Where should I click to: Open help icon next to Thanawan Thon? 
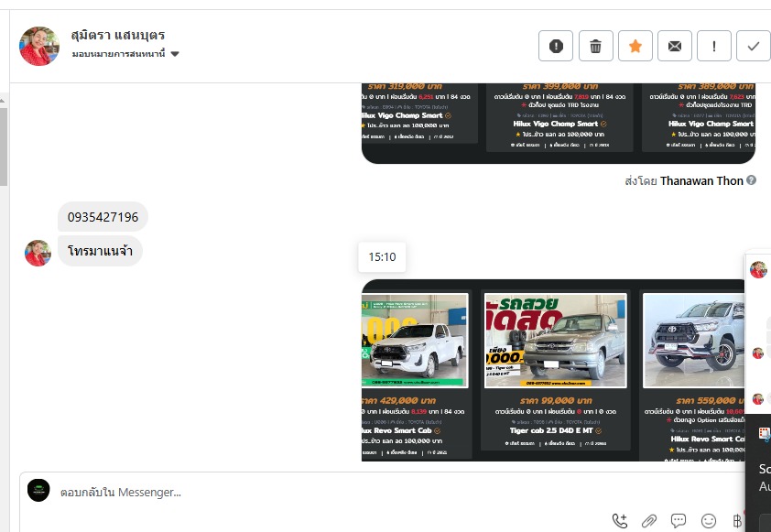coord(751,180)
